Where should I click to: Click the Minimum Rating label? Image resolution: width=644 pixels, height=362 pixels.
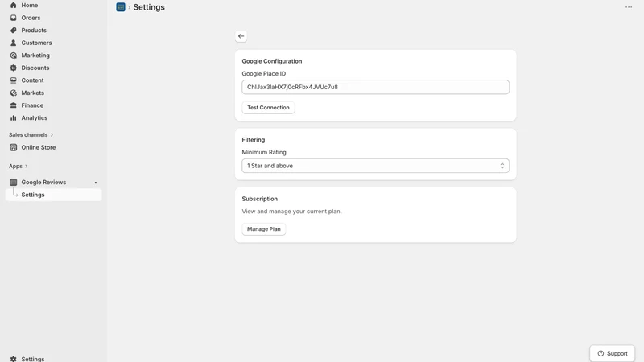click(264, 152)
